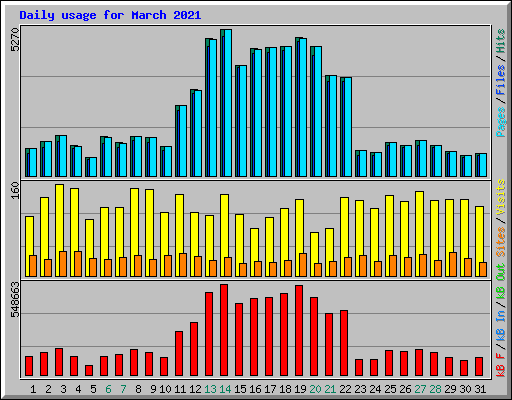Click the orange sites bar for day 29

pyautogui.click(x=453, y=264)
